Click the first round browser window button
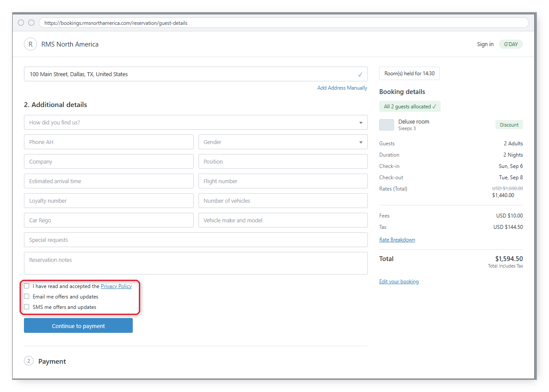This screenshot has width=549, height=392. tap(21, 23)
